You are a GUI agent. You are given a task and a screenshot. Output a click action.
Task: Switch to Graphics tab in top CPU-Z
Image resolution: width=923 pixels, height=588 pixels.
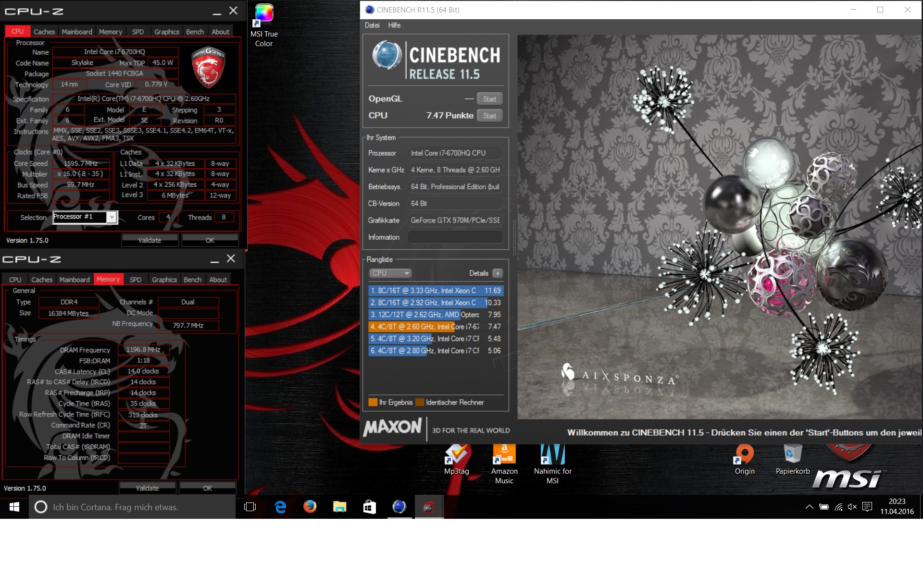(167, 32)
